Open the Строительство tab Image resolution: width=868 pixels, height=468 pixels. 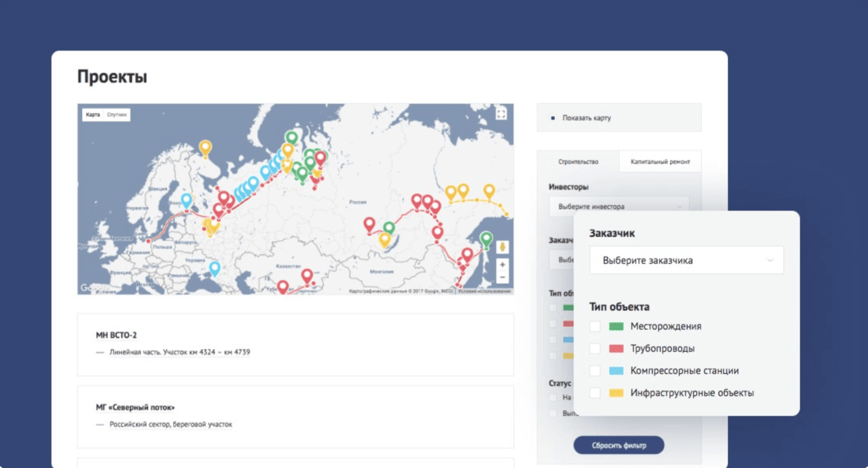coord(578,161)
